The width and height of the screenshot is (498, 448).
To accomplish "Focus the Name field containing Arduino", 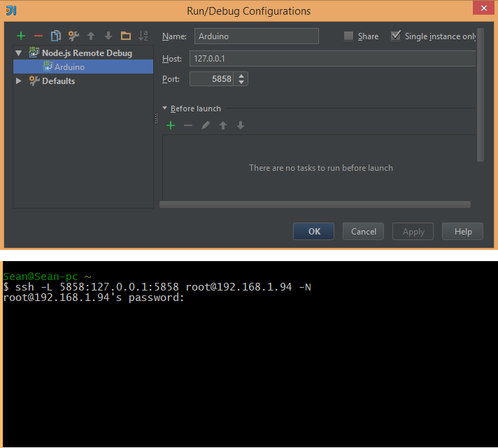I will [x=257, y=36].
